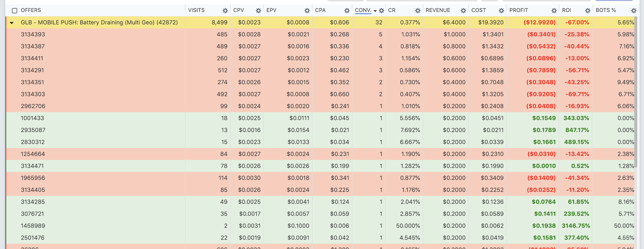Open REVENUE column gear settings
The width and height of the screenshot is (644, 249).
pyautogui.click(x=463, y=10)
